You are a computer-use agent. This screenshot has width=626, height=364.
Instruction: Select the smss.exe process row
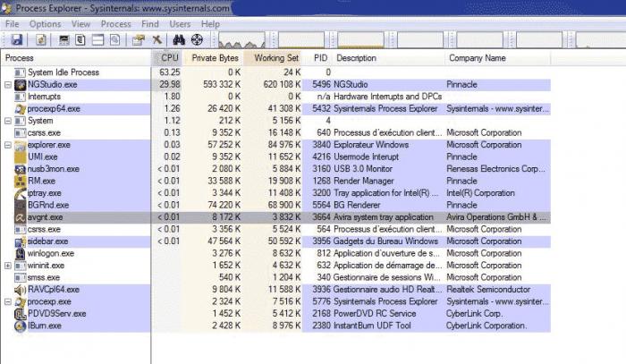(275, 277)
